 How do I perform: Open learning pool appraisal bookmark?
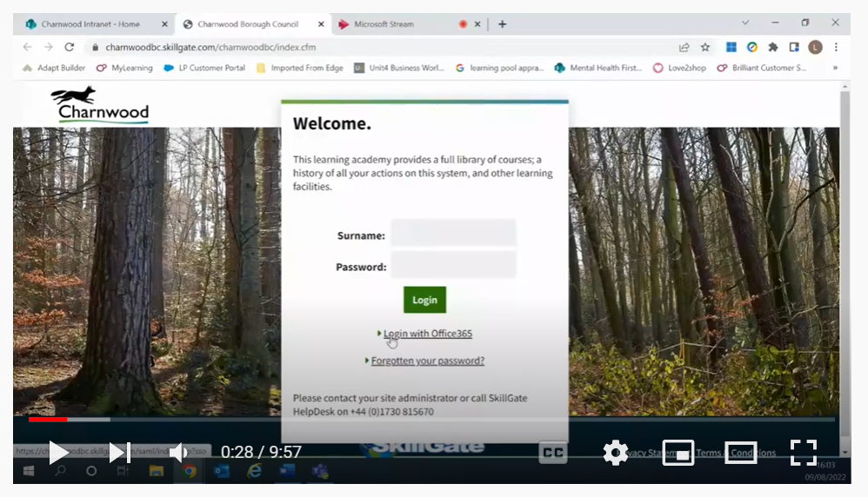[499, 68]
